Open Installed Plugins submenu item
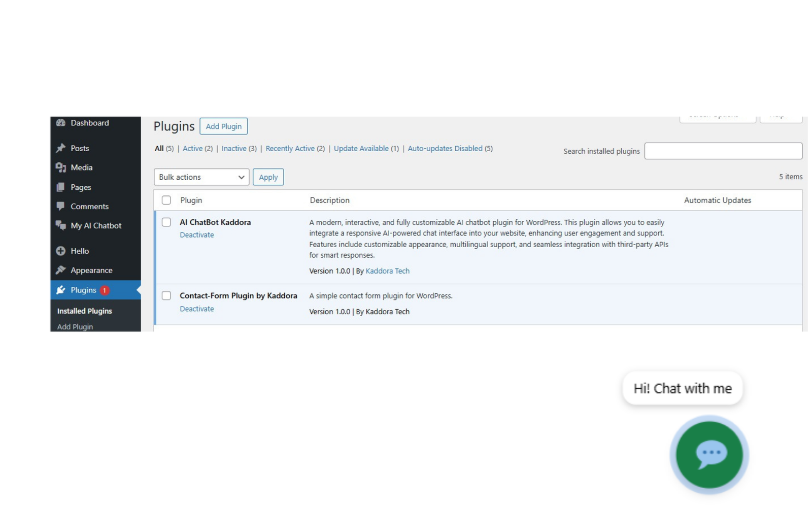The image size is (812, 505). pyautogui.click(x=85, y=311)
